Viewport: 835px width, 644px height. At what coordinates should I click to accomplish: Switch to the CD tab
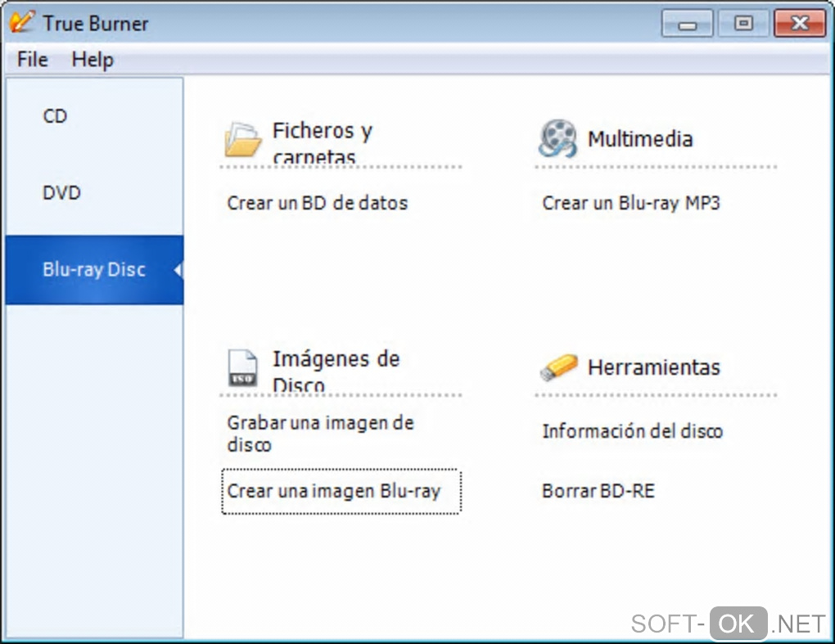[95, 116]
